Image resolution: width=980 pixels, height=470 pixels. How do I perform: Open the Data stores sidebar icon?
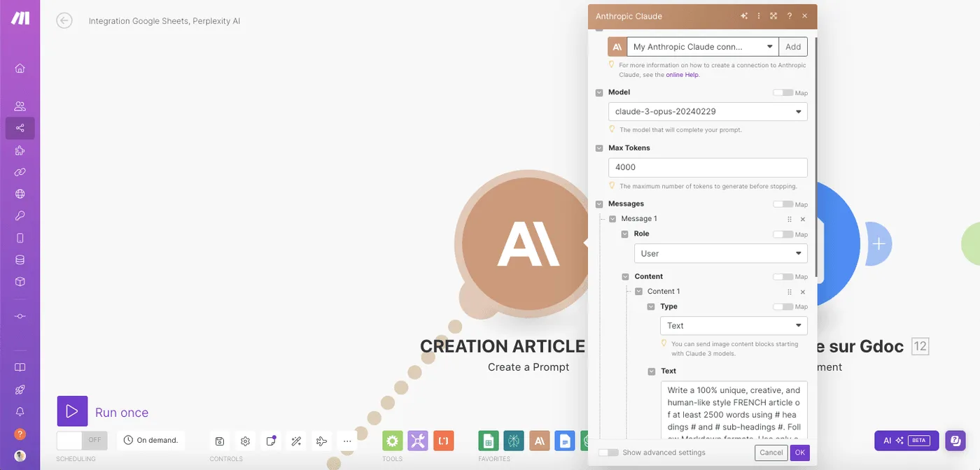(20, 259)
